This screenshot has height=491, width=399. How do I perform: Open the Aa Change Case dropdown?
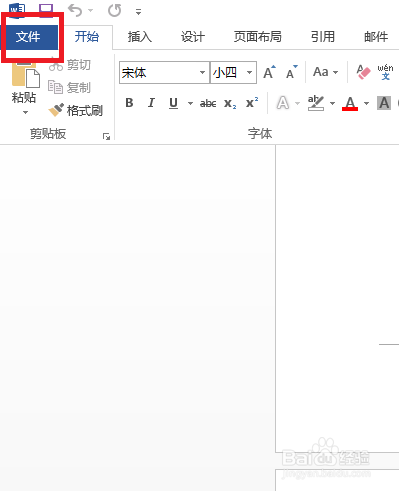coord(325,72)
